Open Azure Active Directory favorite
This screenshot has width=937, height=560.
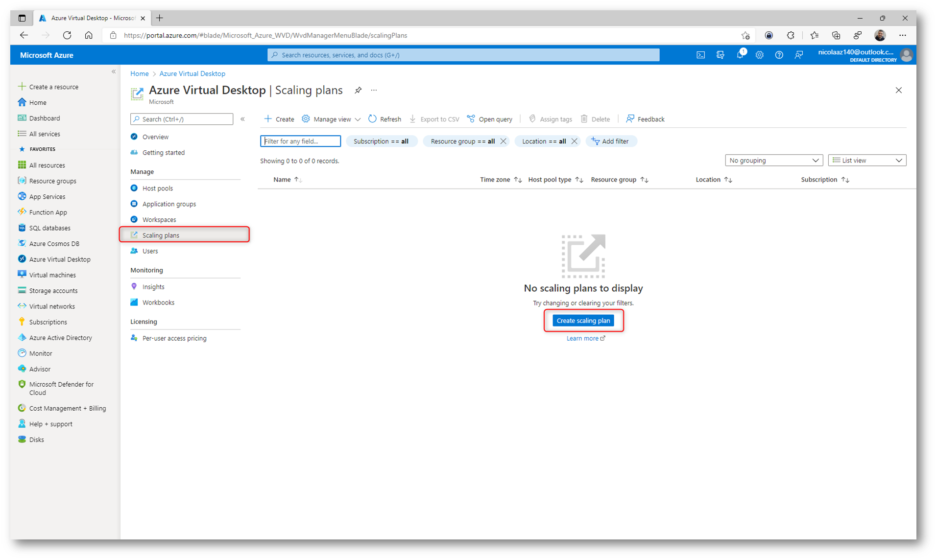[60, 337]
